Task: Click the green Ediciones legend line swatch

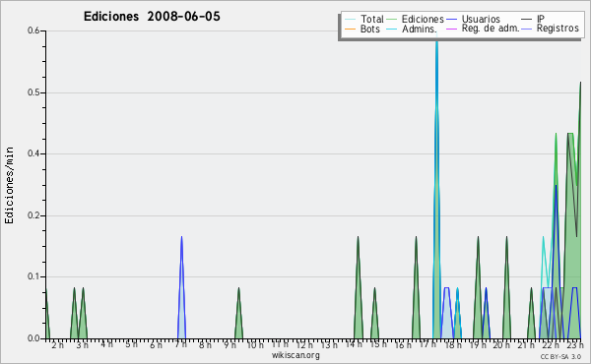Action: point(392,20)
